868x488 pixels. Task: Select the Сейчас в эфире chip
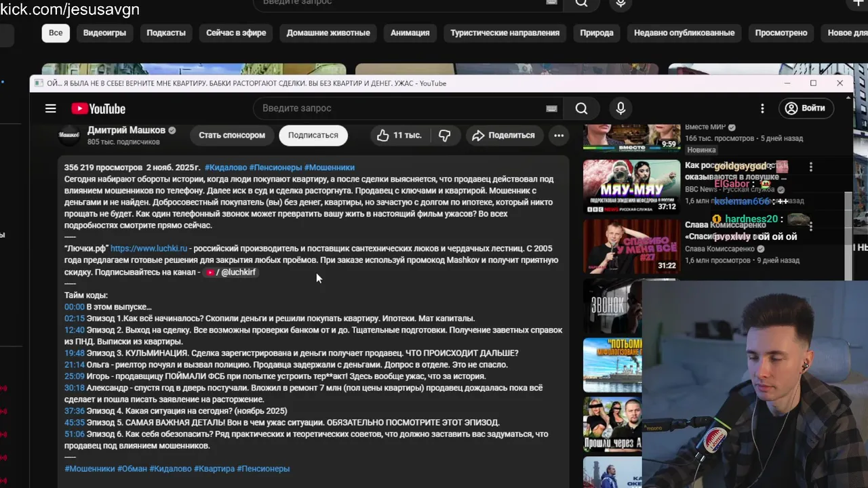click(236, 33)
